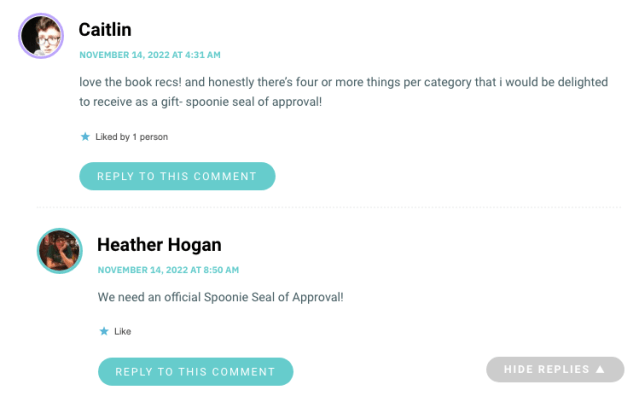Open the November 14 4:31 AM permalink
The image size is (639, 396).
(x=150, y=55)
